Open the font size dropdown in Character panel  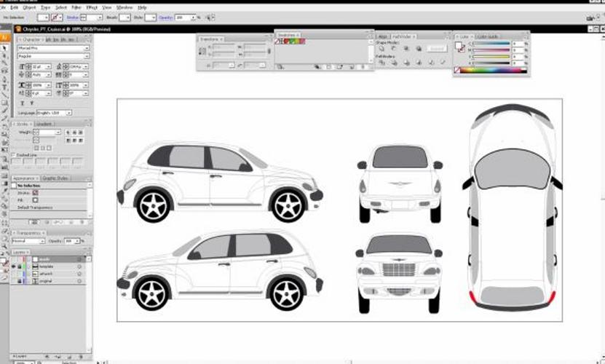tap(49, 67)
